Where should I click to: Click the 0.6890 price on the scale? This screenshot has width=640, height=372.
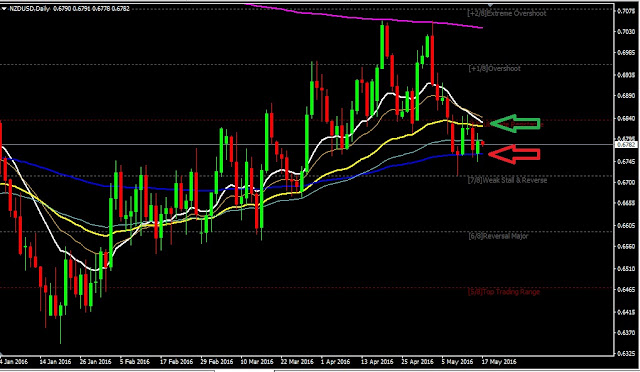click(x=626, y=96)
